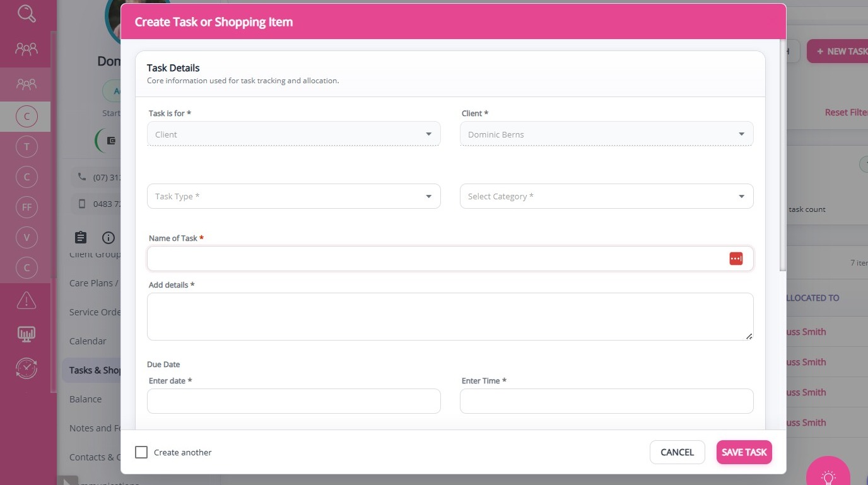868x485 pixels.
Task: Open Calendar in client menu
Action: click(88, 341)
